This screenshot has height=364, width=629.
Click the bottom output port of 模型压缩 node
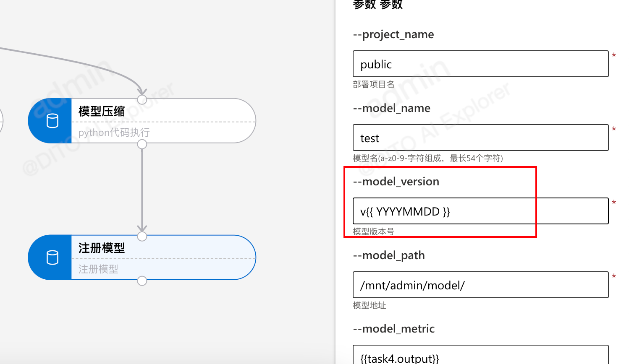142,144
